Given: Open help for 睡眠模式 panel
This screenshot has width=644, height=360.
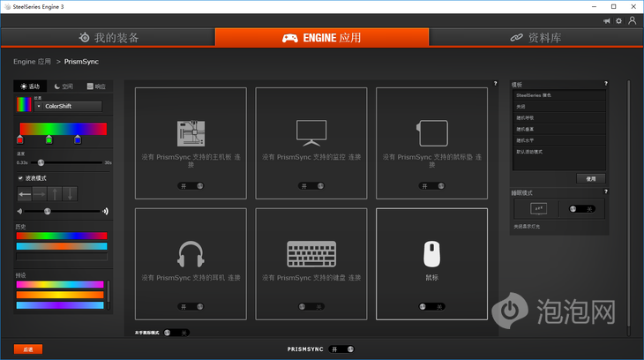Looking at the screenshot, I should point(605,191).
